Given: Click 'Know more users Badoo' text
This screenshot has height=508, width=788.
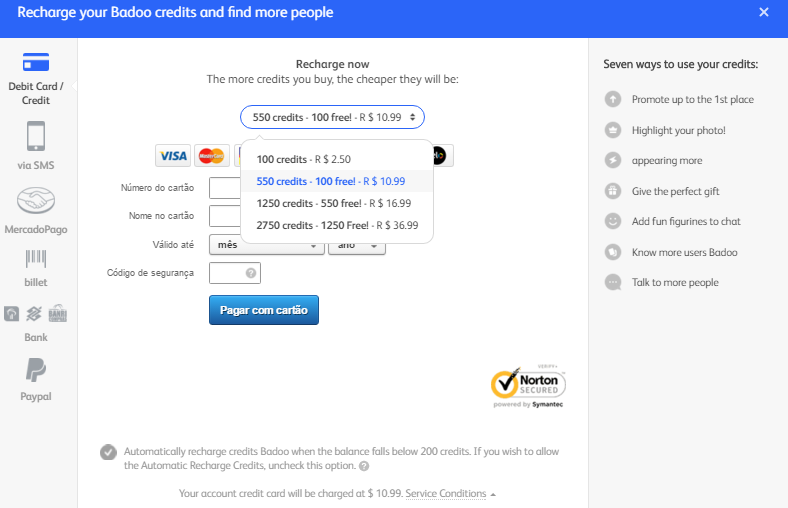Looking at the screenshot, I should (x=684, y=252).
